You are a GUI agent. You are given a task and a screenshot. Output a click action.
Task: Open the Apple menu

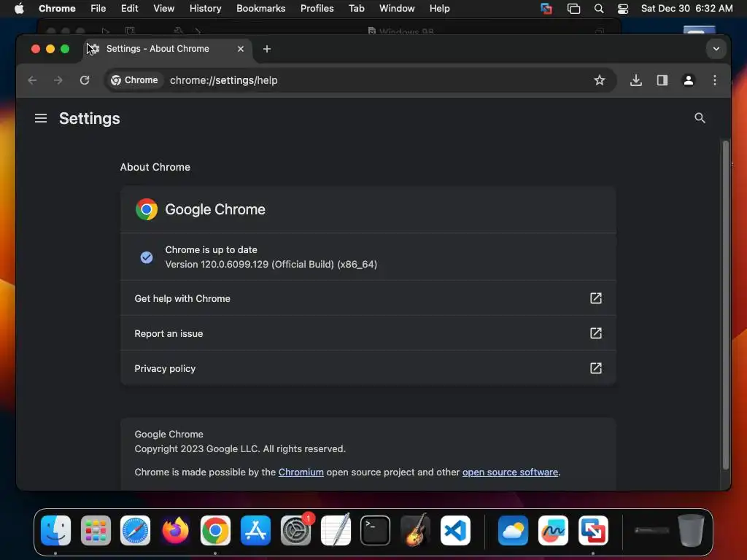pos(19,9)
